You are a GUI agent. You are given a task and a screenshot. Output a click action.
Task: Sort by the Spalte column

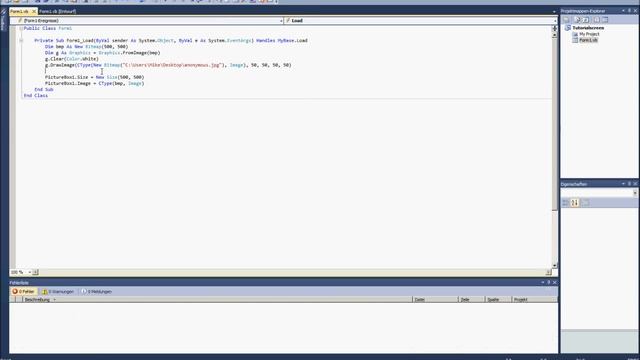tap(498, 300)
